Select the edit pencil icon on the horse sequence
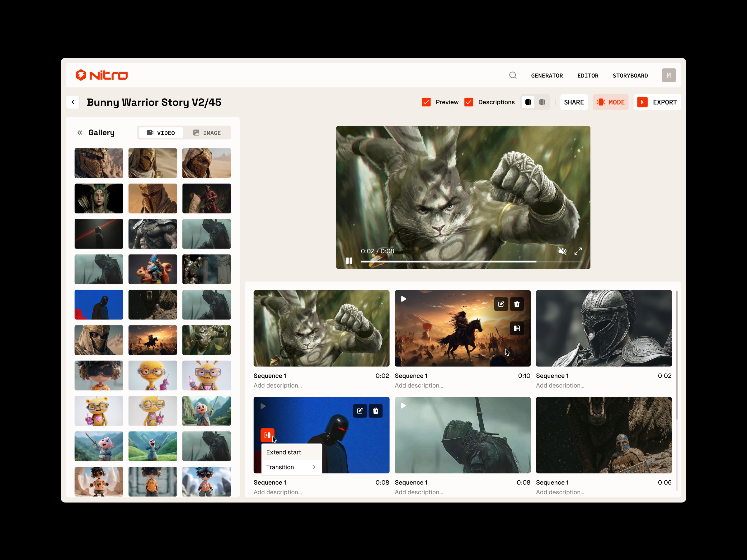 (501, 304)
